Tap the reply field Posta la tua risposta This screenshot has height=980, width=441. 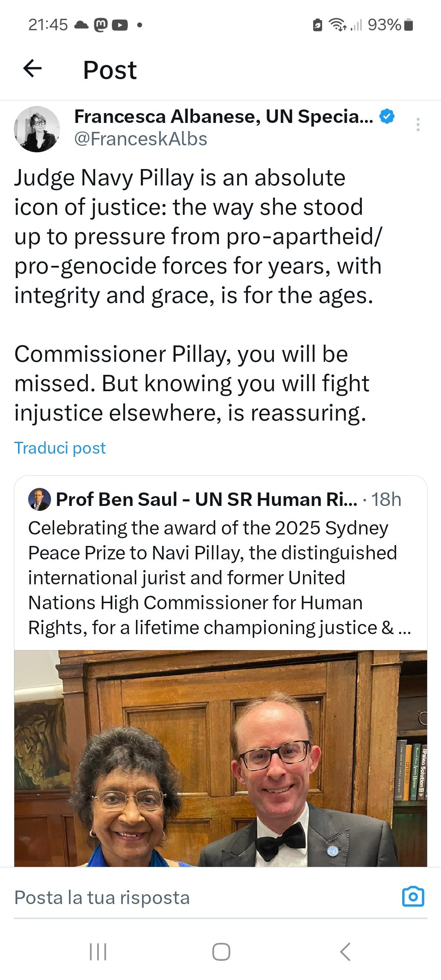point(102,897)
